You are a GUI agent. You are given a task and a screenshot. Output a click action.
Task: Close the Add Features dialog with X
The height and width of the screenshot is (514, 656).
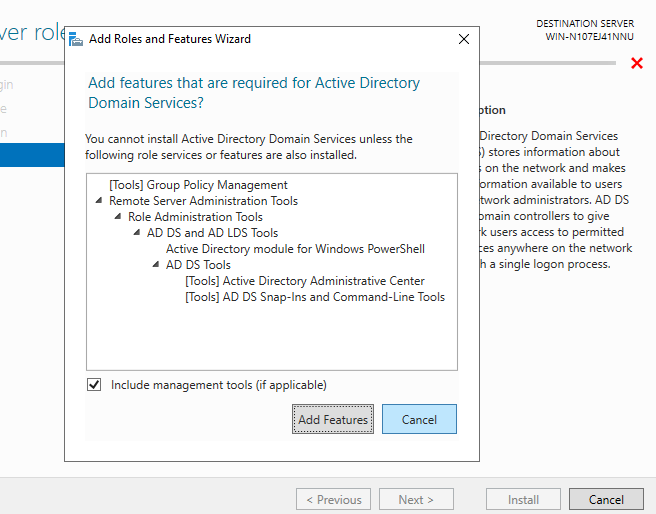pos(463,39)
